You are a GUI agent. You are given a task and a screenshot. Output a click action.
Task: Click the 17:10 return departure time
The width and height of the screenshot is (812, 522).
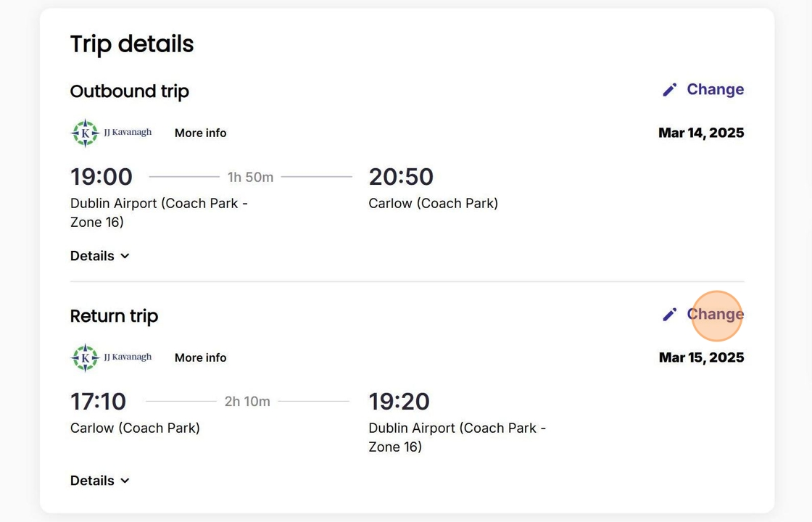coord(98,402)
